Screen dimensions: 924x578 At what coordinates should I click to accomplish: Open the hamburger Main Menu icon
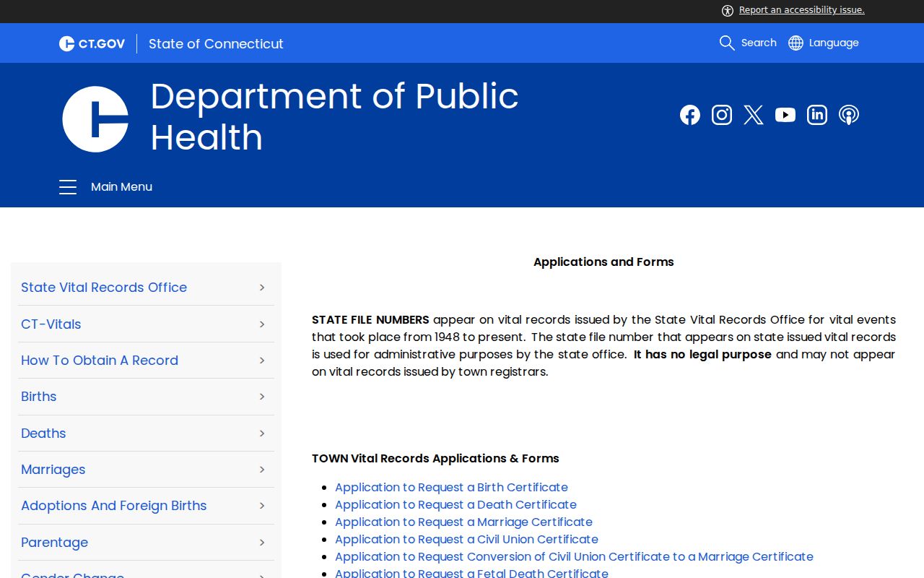point(68,187)
